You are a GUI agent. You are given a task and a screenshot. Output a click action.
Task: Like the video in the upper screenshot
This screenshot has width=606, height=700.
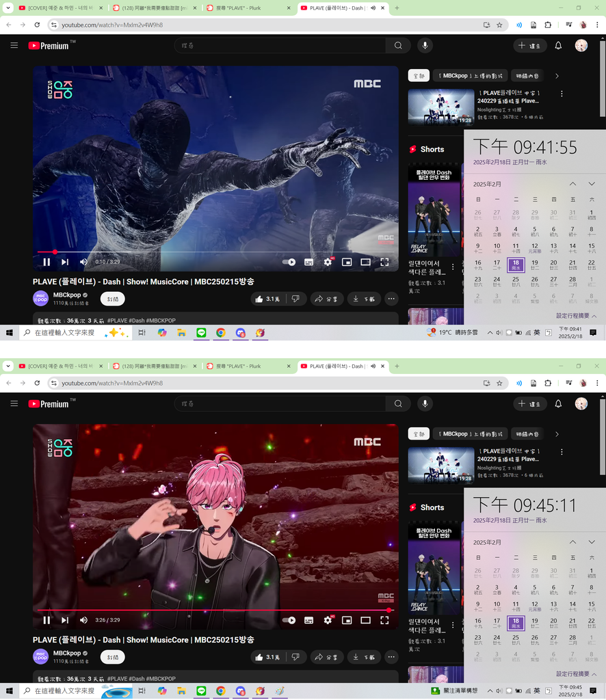point(267,299)
